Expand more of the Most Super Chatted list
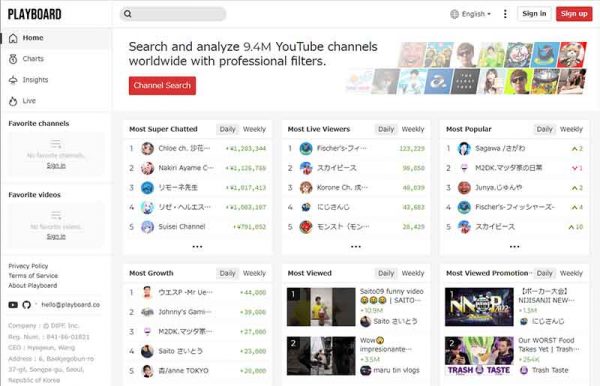This screenshot has width=600, height=386. tap(197, 247)
